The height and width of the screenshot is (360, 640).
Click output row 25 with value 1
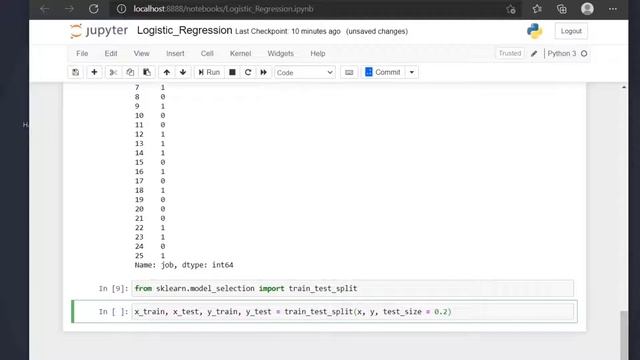pos(150,256)
